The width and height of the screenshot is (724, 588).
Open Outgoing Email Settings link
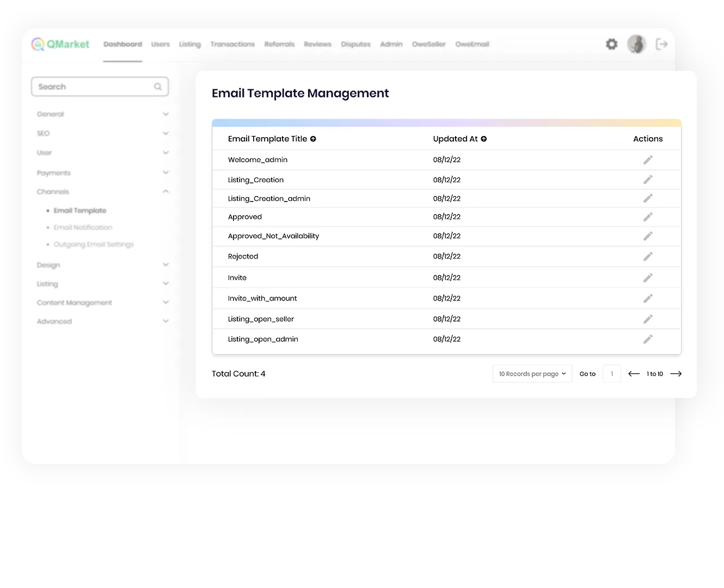pos(94,244)
